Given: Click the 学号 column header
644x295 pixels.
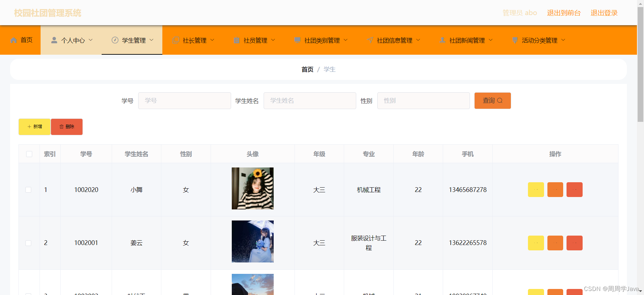Looking at the screenshot, I should 86,154.
